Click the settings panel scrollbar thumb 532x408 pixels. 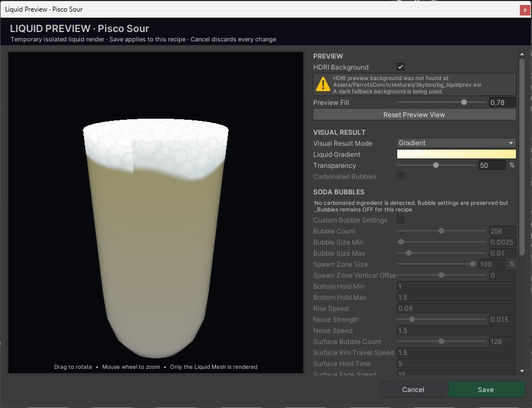(x=522, y=157)
